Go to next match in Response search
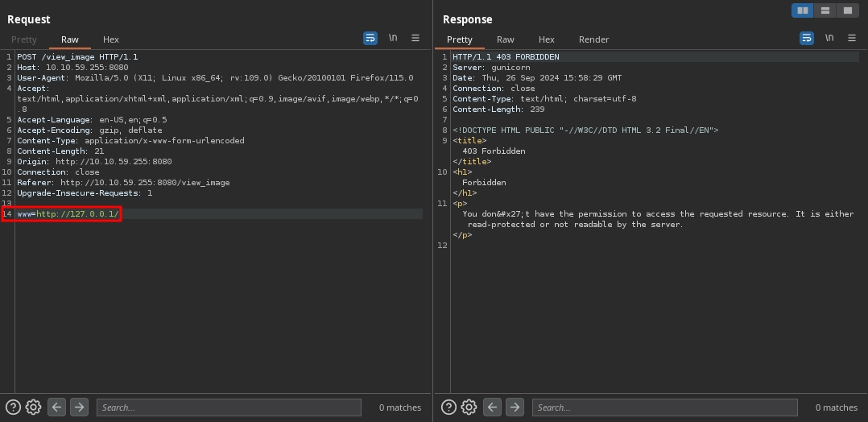 coord(515,408)
